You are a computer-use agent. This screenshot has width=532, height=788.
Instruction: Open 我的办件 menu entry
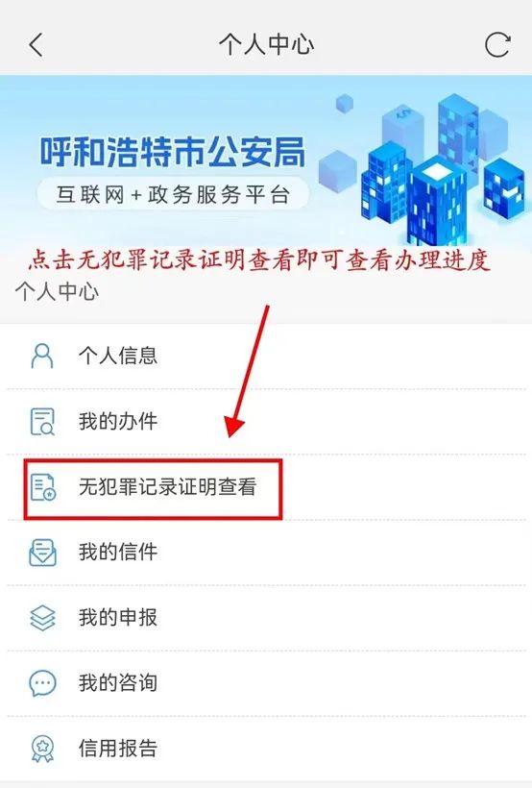click(266, 422)
